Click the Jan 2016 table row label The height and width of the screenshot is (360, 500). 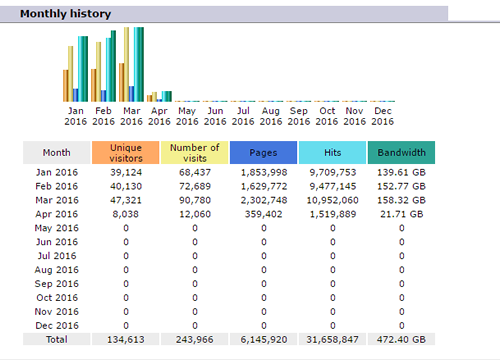click(57, 172)
